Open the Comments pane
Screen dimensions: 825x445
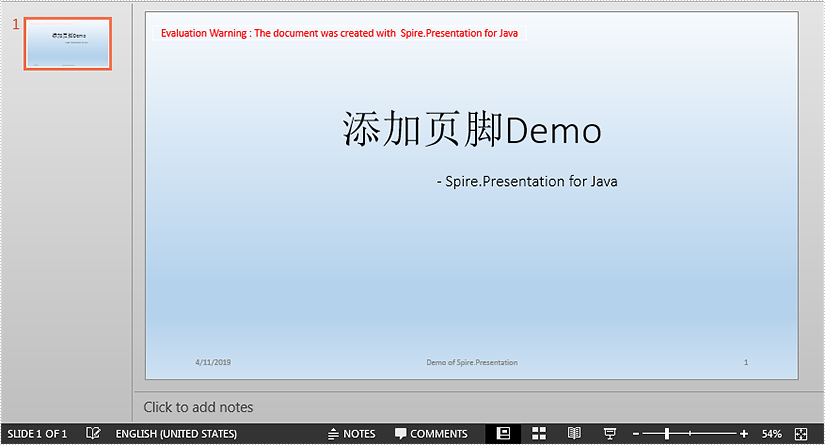[x=431, y=434]
